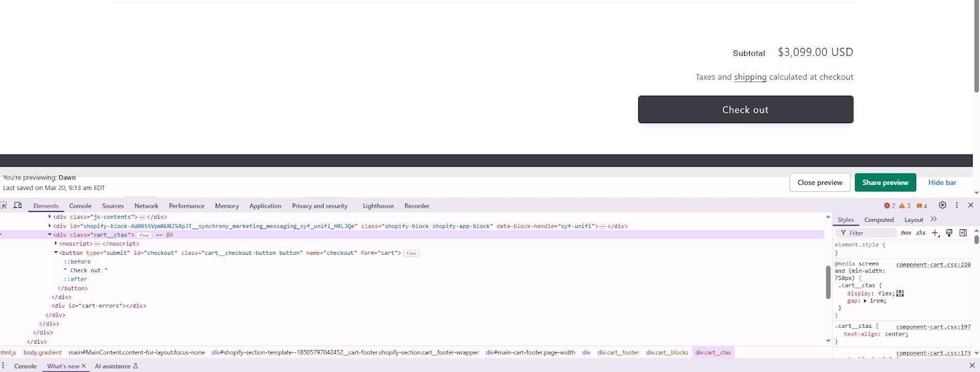Click the red error count badge
The image size is (980, 372).
[889, 206]
